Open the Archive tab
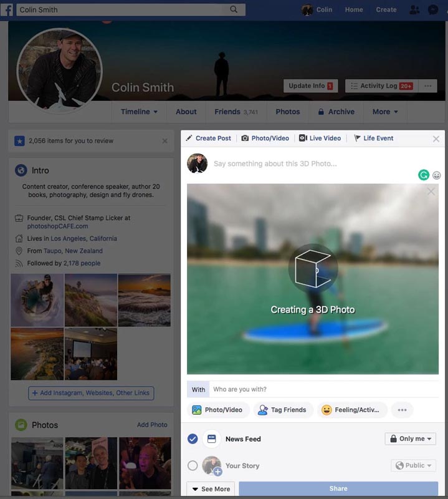This screenshot has width=448, height=499. 336,112
